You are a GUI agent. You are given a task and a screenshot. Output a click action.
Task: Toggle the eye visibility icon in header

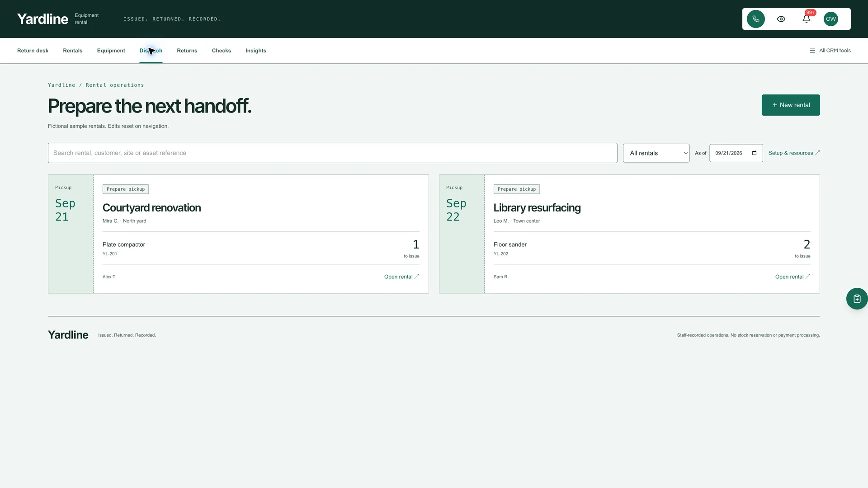(781, 19)
